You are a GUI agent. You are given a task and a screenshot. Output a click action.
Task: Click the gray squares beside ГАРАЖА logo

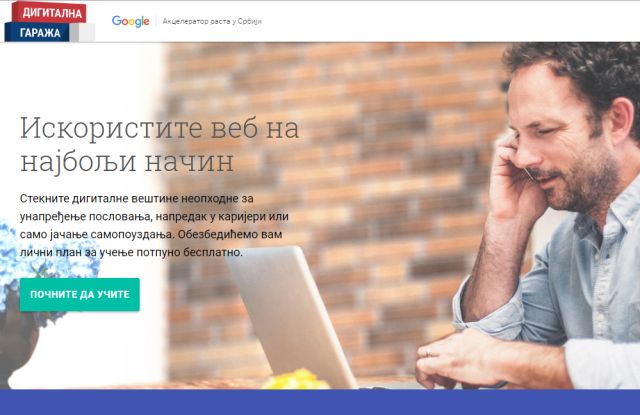click(x=83, y=32)
